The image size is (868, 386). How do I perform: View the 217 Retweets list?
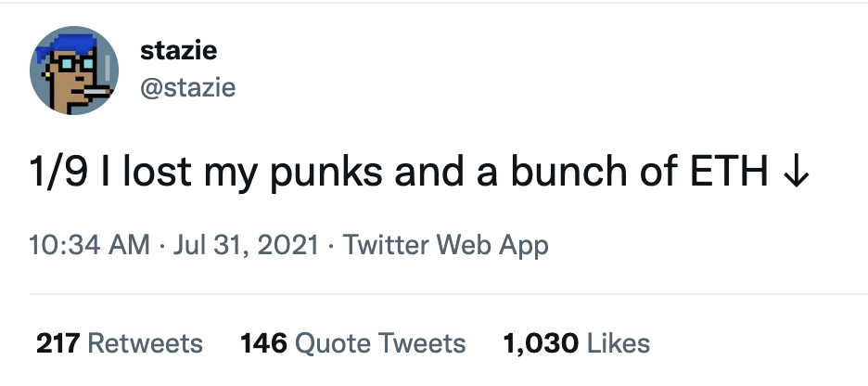(119, 342)
